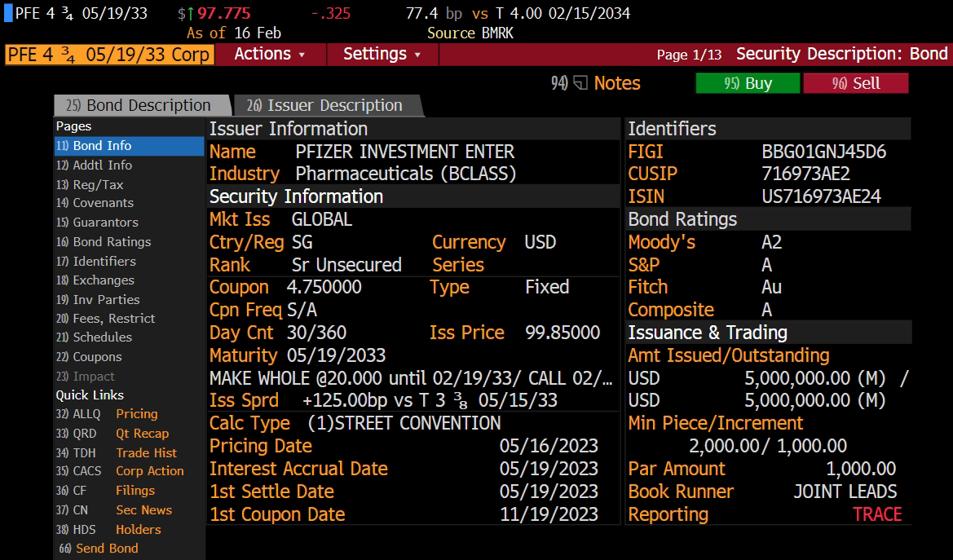
Task: Click the Coupon value 4.750000
Action: 324,287
